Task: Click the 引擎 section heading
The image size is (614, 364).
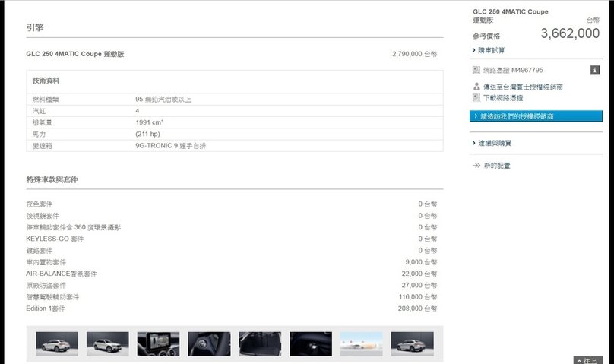Action: pyautogui.click(x=35, y=27)
